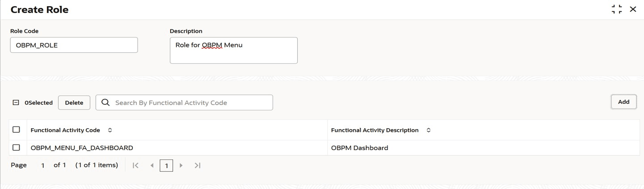This screenshot has height=189, width=644.
Task: Go to the previous page arrow
Action: coord(152,166)
